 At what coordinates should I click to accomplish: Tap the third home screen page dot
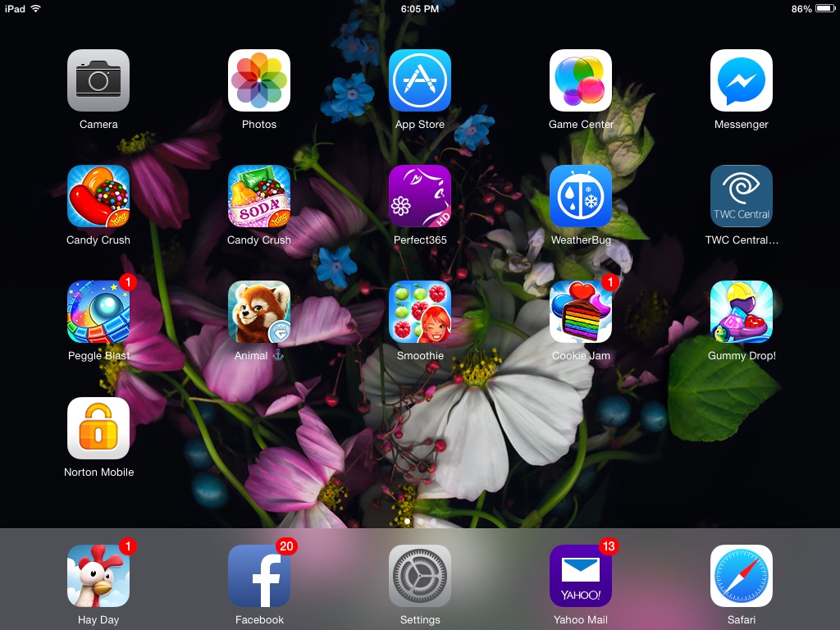433,521
